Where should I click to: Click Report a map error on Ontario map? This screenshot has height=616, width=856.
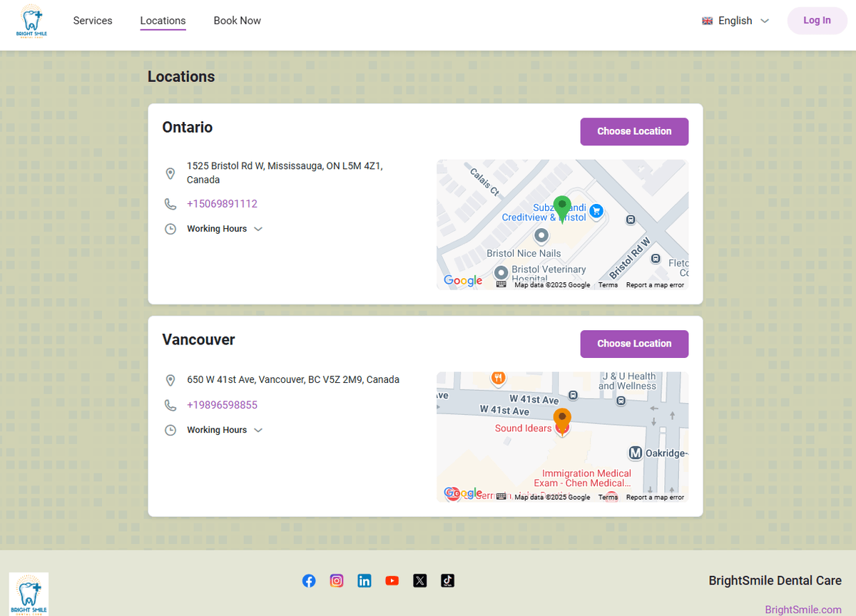pyautogui.click(x=655, y=285)
